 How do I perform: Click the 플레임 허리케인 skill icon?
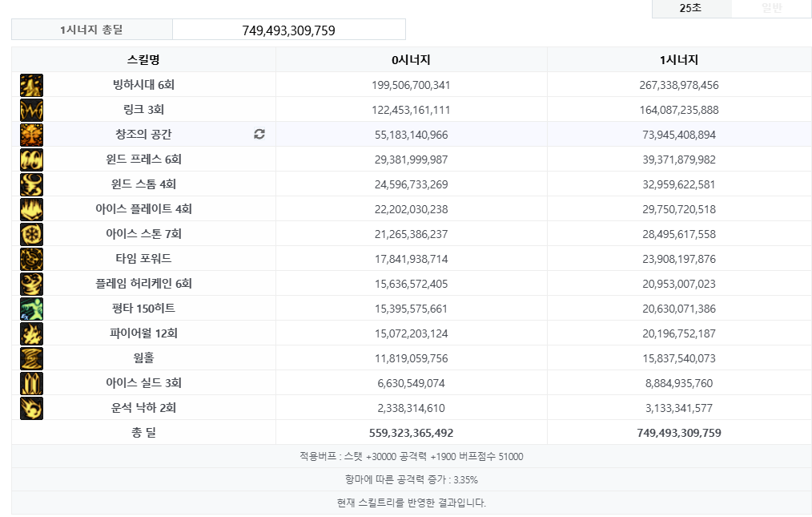(31, 284)
